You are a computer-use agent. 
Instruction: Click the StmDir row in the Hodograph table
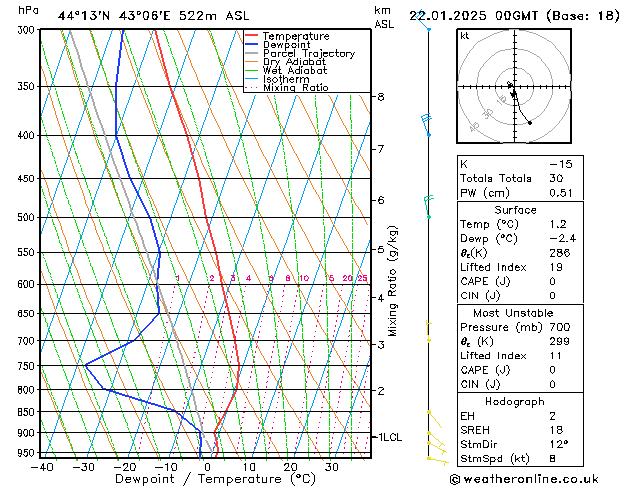[520, 444]
